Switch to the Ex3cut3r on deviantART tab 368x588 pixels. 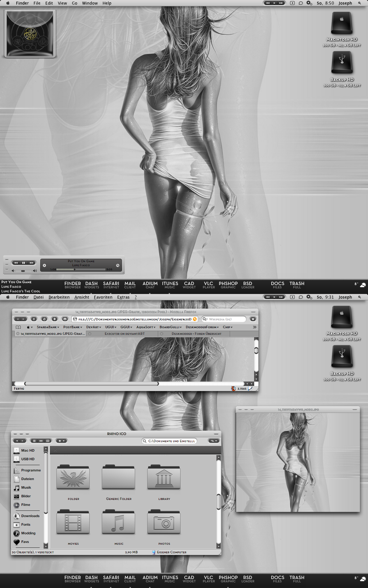pyautogui.click(x=122, y=334)
